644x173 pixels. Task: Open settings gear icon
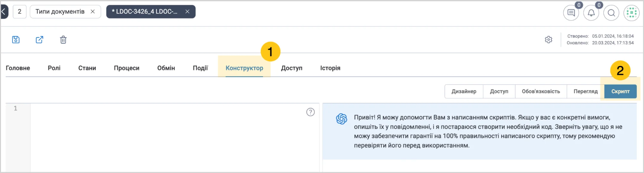point(548,40)
